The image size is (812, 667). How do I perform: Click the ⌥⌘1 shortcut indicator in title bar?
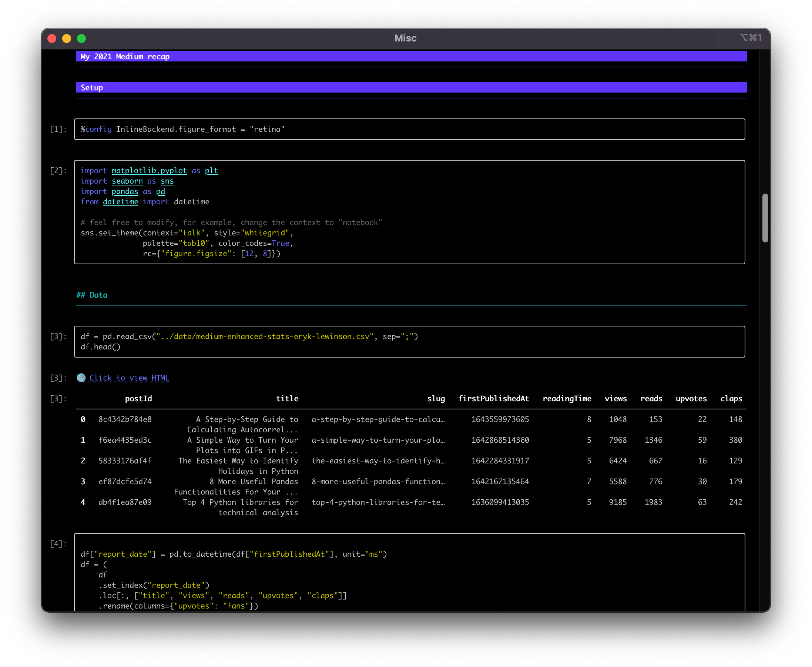pyautogui.click(x=751, y=37)
